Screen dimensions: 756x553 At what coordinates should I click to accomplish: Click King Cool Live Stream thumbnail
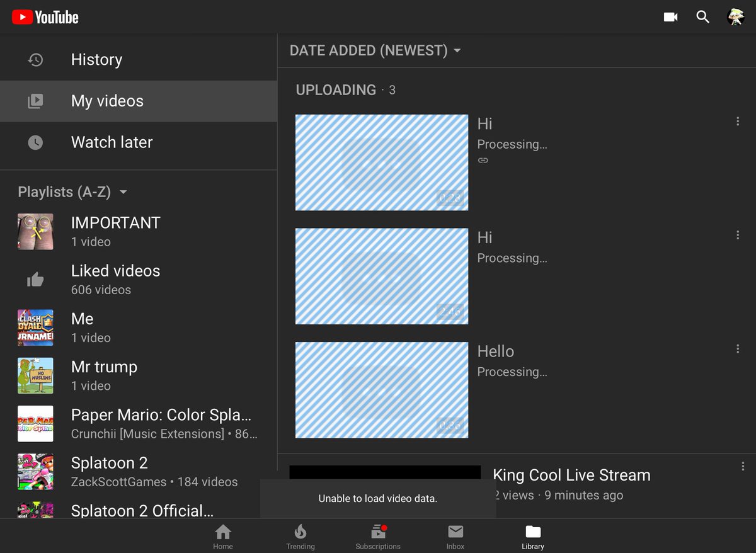click(385, 473)
